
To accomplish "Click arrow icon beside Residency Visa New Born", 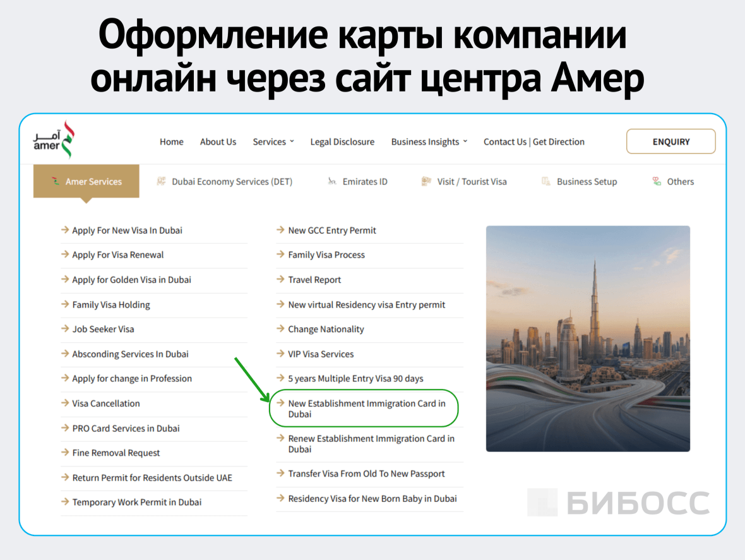I will tap(280, 498).
